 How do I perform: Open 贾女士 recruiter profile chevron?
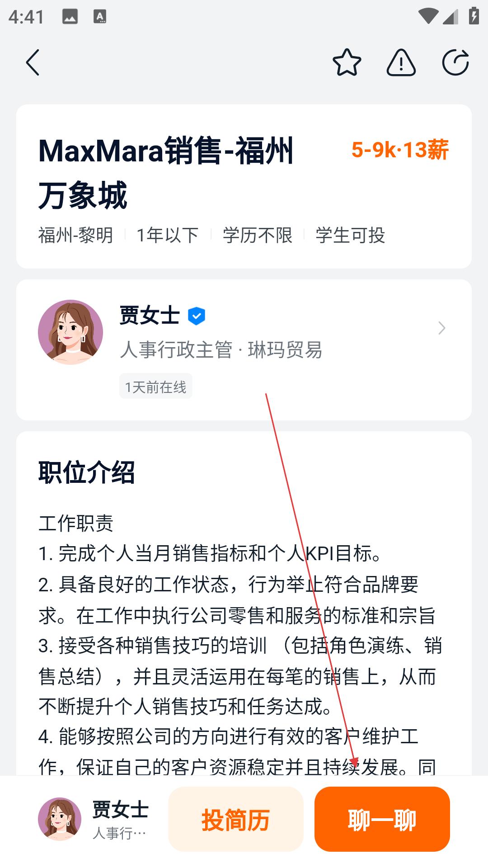441,328
